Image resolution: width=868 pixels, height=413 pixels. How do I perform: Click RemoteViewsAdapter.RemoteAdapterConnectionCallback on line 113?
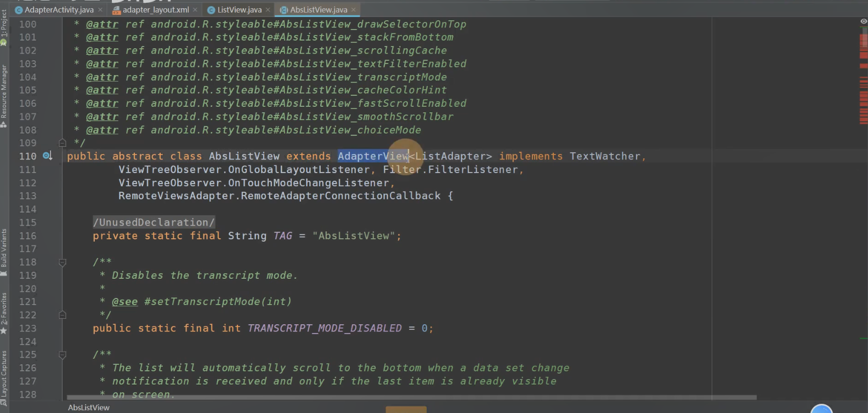(280, 196)
